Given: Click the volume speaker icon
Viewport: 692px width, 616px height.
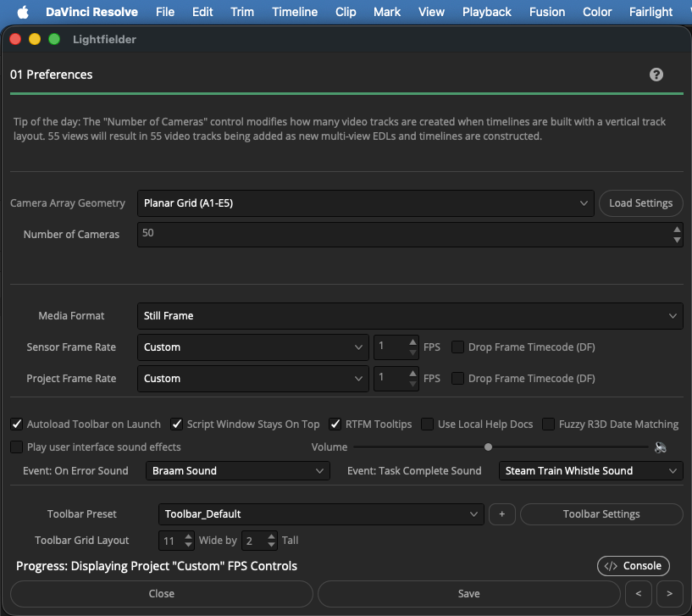Looking at the screenshot, I should 660,447.
